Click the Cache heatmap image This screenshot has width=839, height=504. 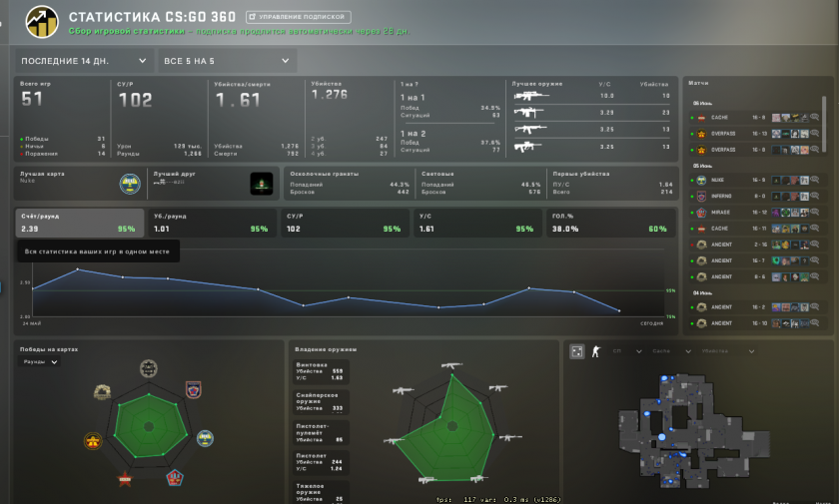pyautogui.click(x=694, y=431)
